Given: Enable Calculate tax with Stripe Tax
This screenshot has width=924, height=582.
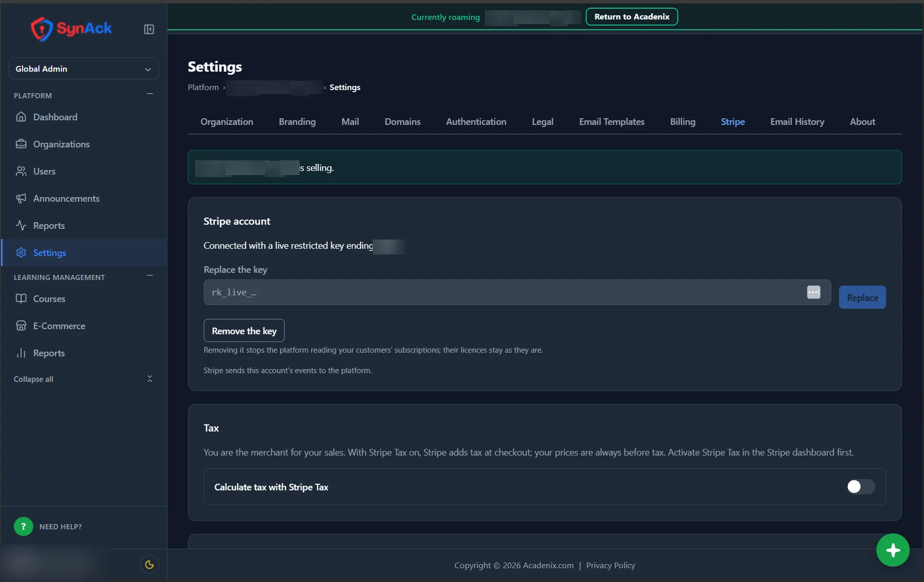Looking at the screenshot, I should click(861, 487).
